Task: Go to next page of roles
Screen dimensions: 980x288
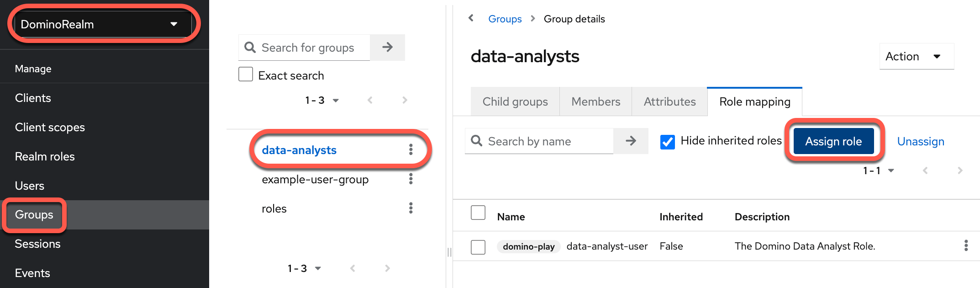Action: [x=960, y=171]
